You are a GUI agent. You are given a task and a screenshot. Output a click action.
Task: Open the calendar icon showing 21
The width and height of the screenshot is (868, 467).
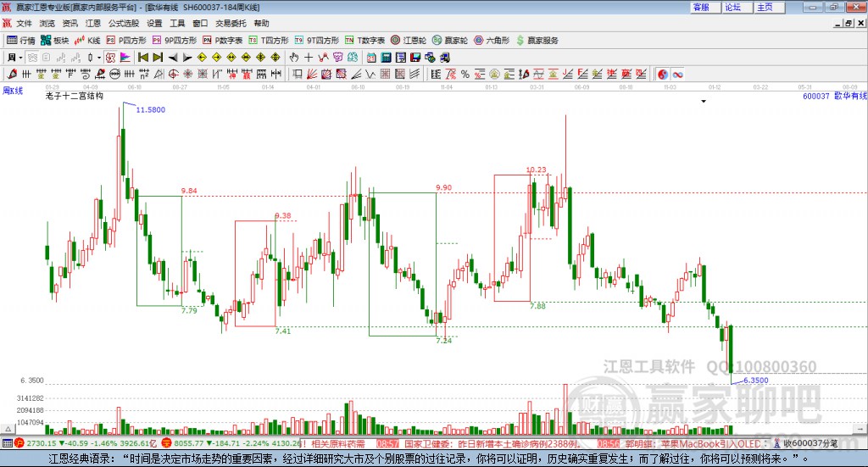(x=371, y=58)
